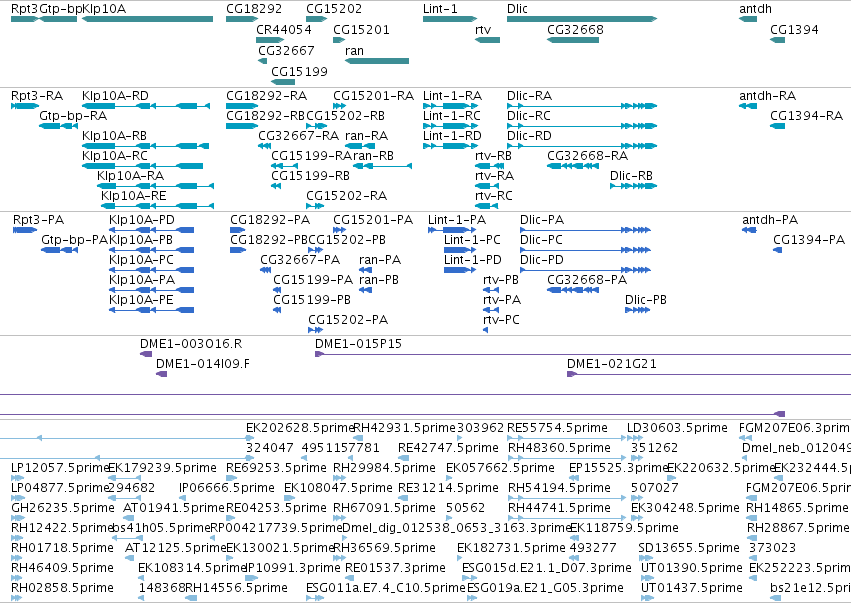This screenshot has width=851, height=603.
Task: Open transcript Lint-1-RC
Action: coord(452,116)
